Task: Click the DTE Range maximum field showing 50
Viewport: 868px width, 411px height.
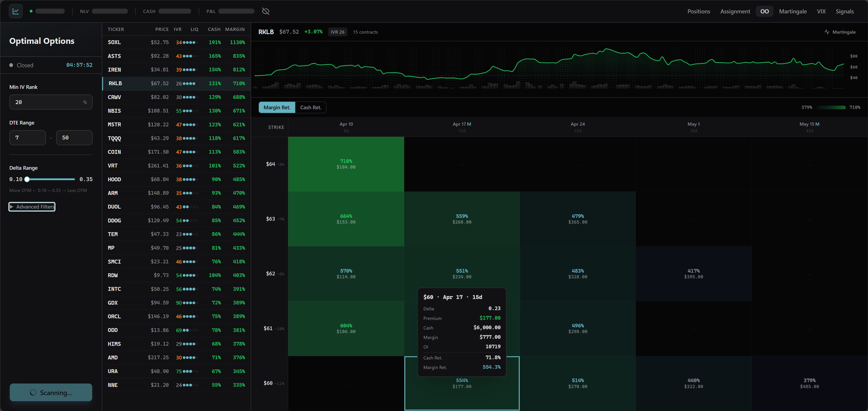Action: 74,137
